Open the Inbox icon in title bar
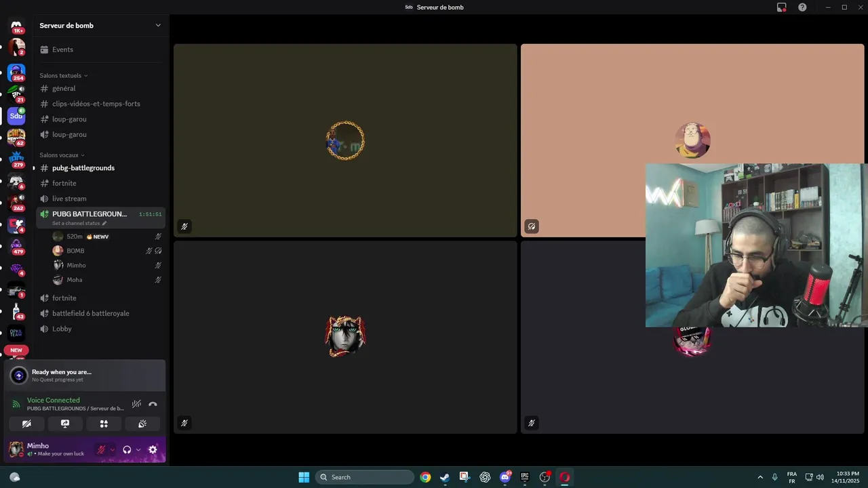Image resolution: width=868 pixels, height=488 pixels. click(x=782, y=7)
